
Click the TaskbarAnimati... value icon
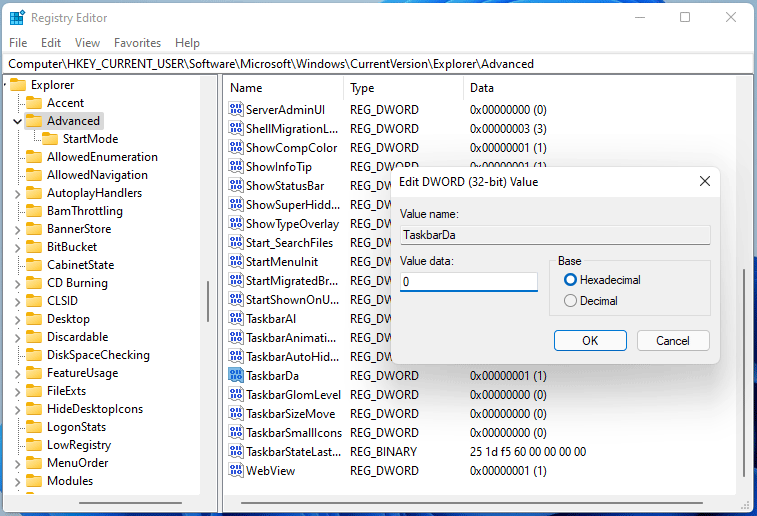pyautogui.click(x=236, y=337)
